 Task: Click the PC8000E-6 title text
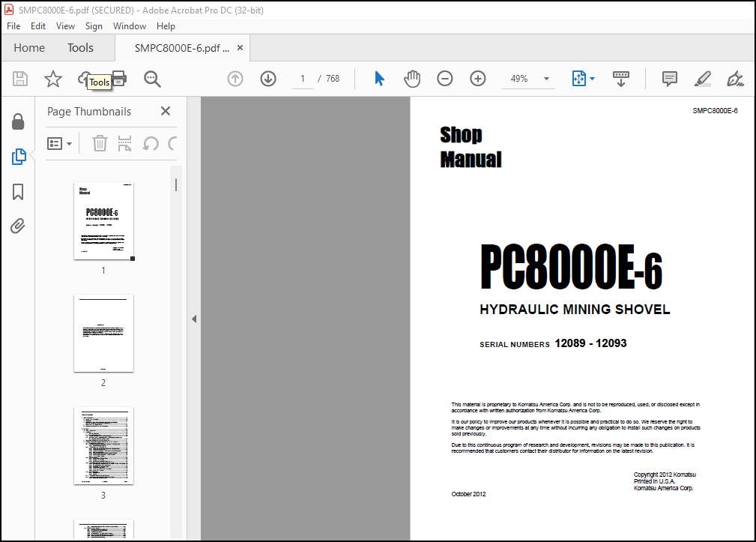(x=572, y=267)
